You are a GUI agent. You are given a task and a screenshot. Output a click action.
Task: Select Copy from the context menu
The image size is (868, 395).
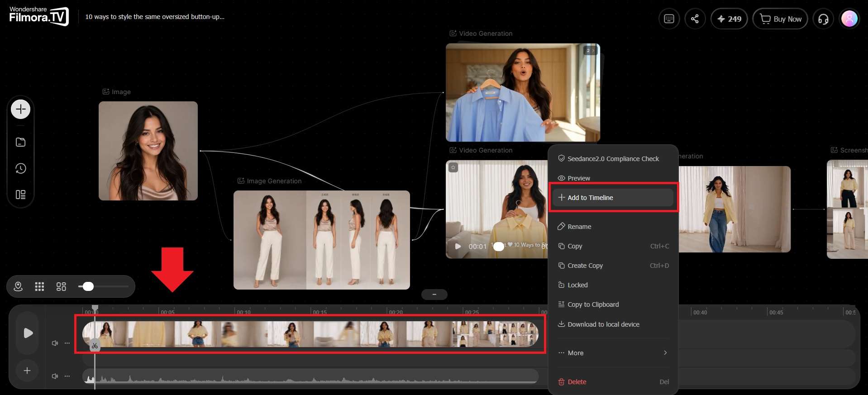click(613, 246)
